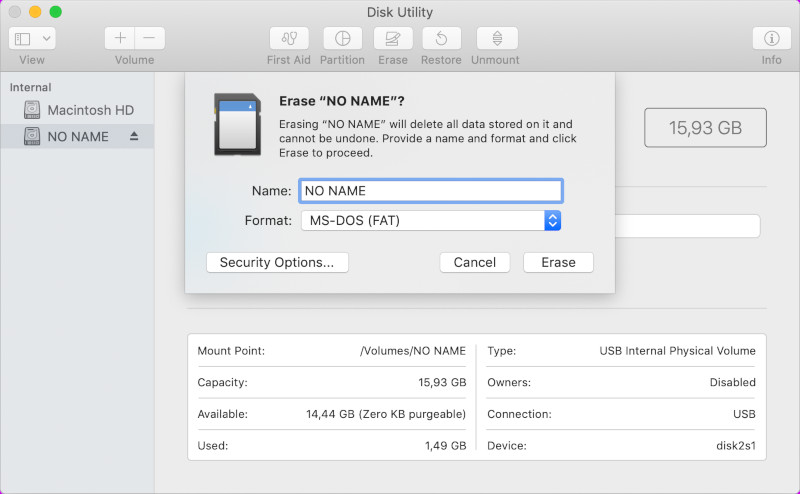
Task: Click the 15,93 GB capacity box
Action: pos(705,128)
